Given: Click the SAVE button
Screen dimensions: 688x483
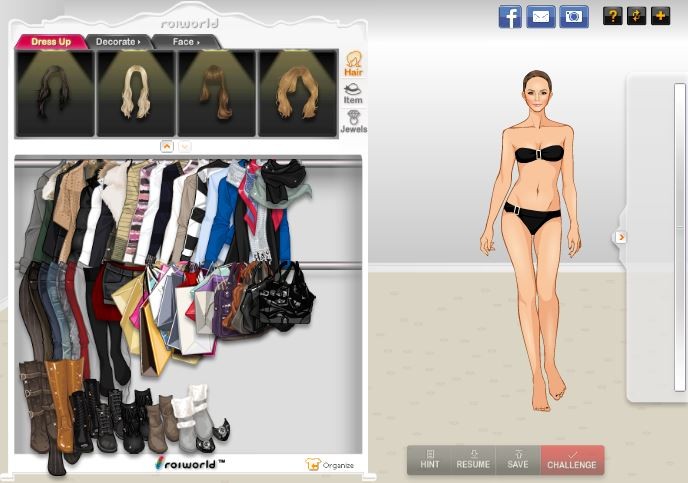Looking at the screenshot, I should tap(517, 459).
